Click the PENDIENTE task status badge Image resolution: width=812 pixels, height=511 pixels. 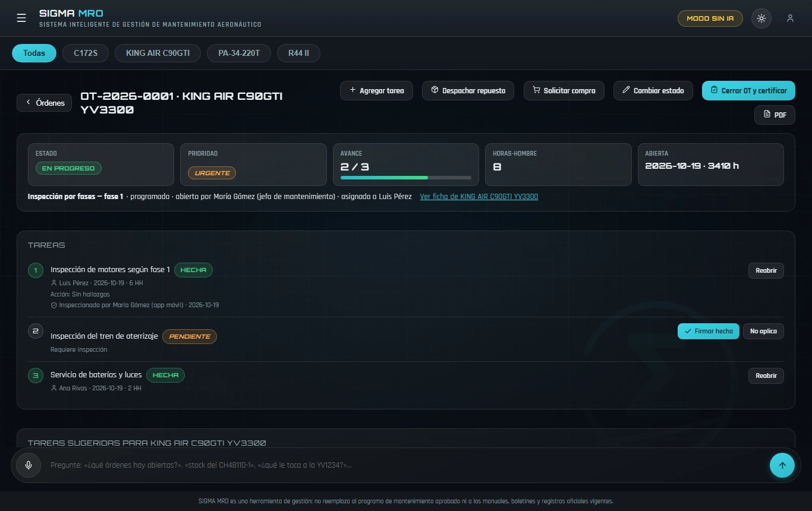pos(190,336)
